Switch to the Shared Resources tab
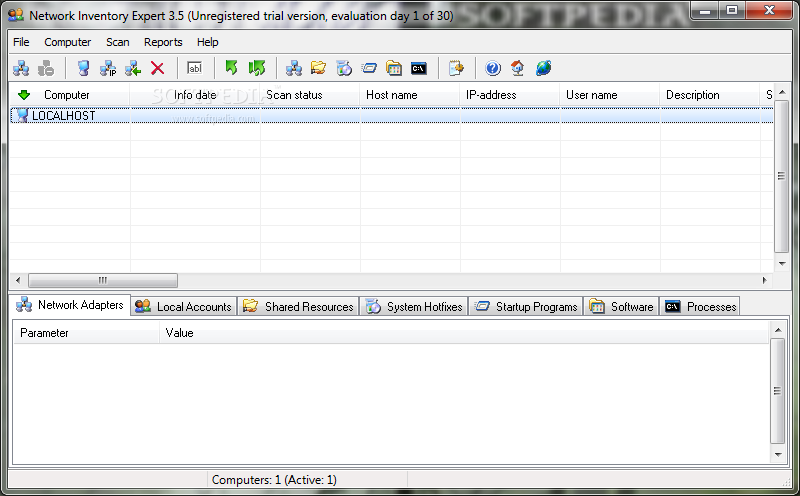 tap(298, 307)
